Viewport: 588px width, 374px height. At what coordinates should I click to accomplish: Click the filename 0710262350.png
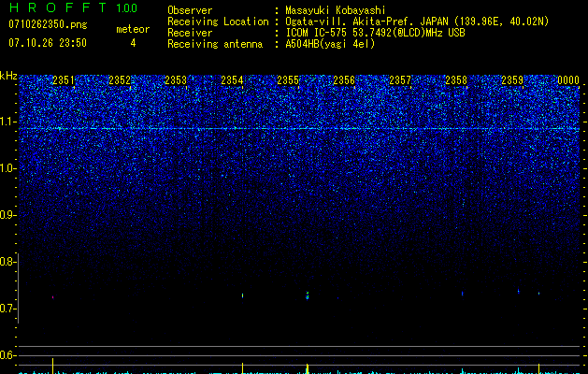pos(48,24)
